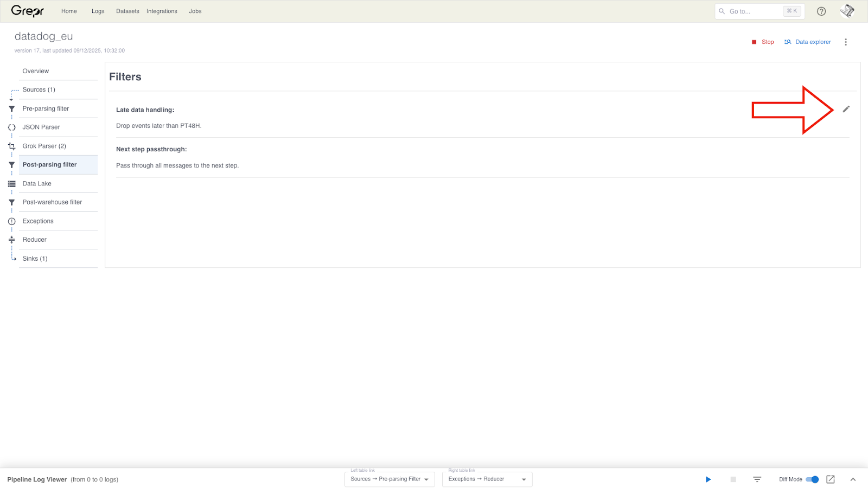Edit Late data handling with the pencil icon
Viewport: 868px width, 488px height.
tap(846, 109)
